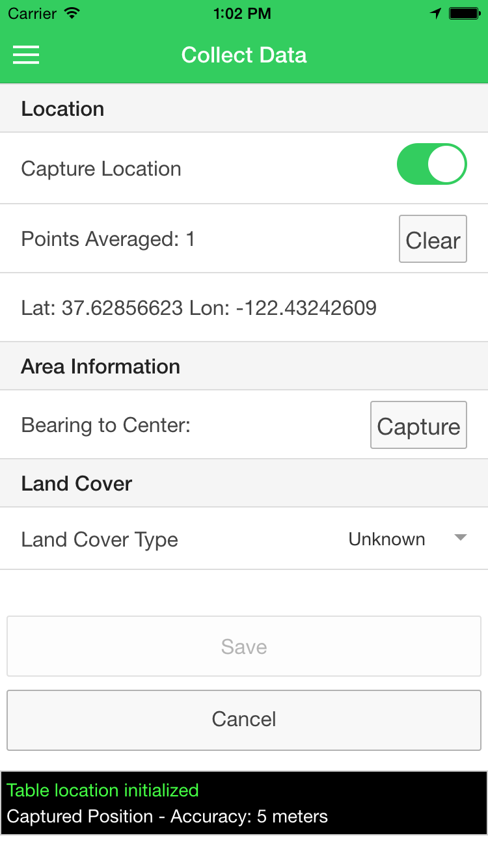Tap the Wi-Fi status icon
The height and width of the screenshot is (868, 488).
pos(72,14)
